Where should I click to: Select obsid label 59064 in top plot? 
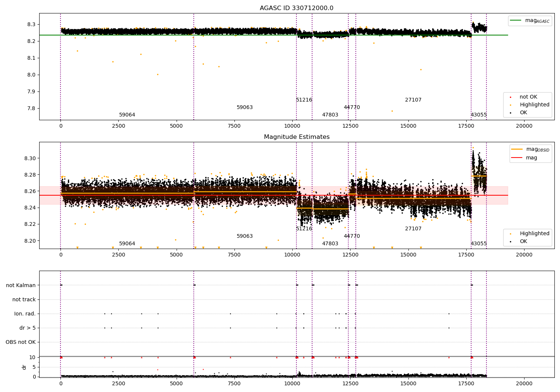(127, 115)
